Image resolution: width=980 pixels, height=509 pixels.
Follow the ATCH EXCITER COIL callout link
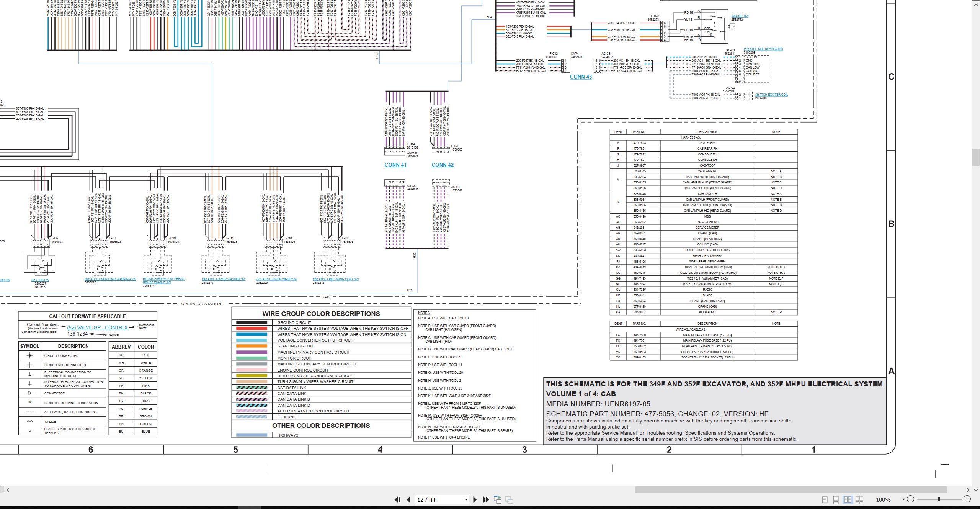coord(771,95)
